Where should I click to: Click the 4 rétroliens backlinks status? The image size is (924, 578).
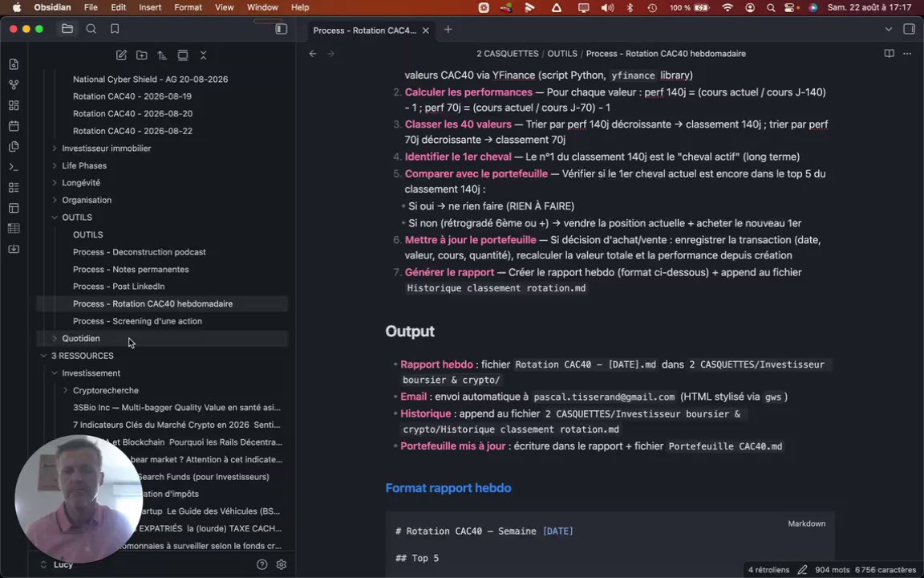click(768, 570)
